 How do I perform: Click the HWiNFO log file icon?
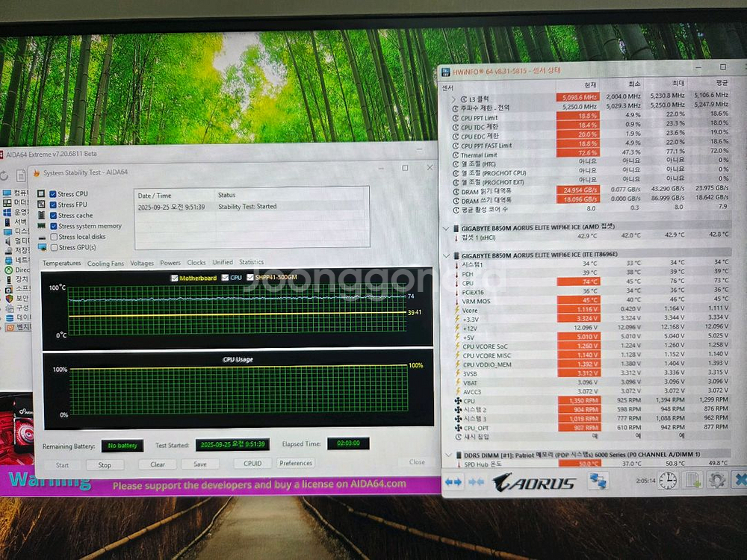[x=692, y=480]
